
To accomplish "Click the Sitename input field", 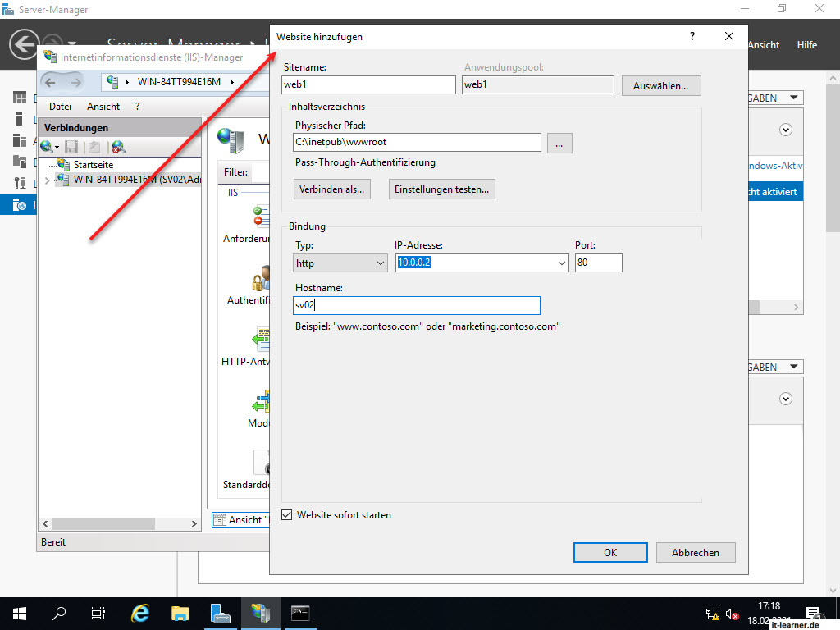I will [x=368, y=84].
